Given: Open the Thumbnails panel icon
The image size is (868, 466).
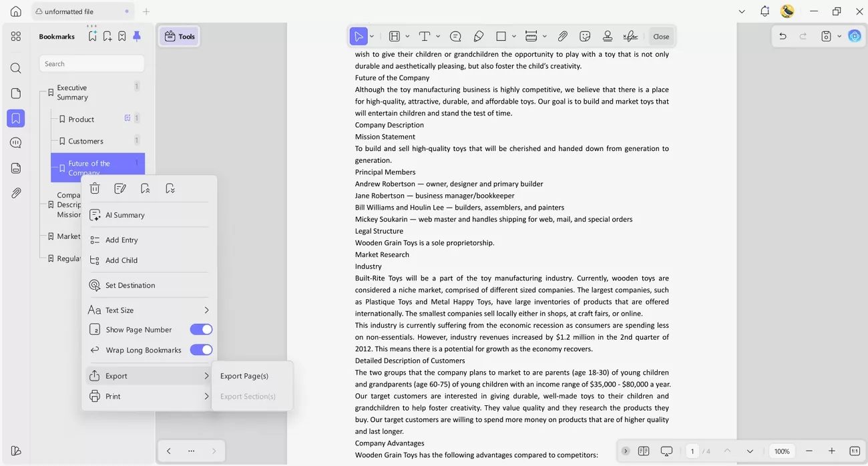Looking at the screenshot, I should (x=16, y=93).
